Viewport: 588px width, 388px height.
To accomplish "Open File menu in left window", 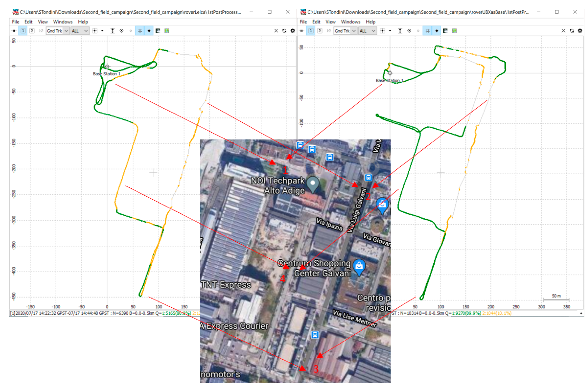I will point(15,22).
